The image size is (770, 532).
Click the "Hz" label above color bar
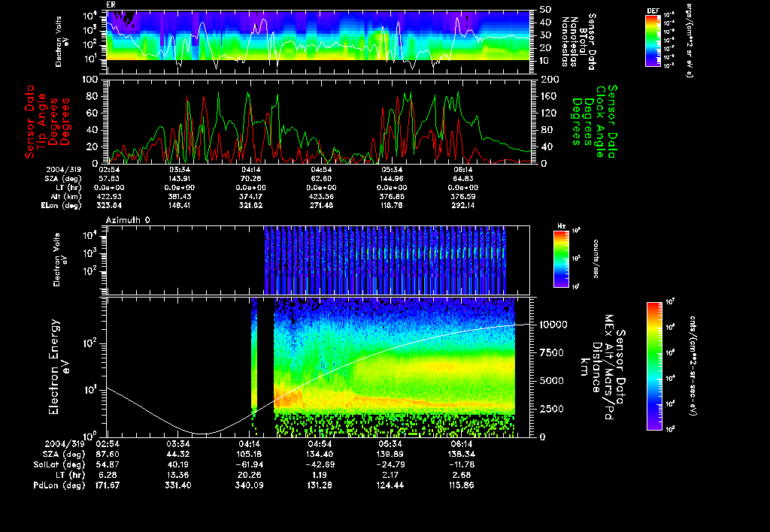click(x=561, y=226)
